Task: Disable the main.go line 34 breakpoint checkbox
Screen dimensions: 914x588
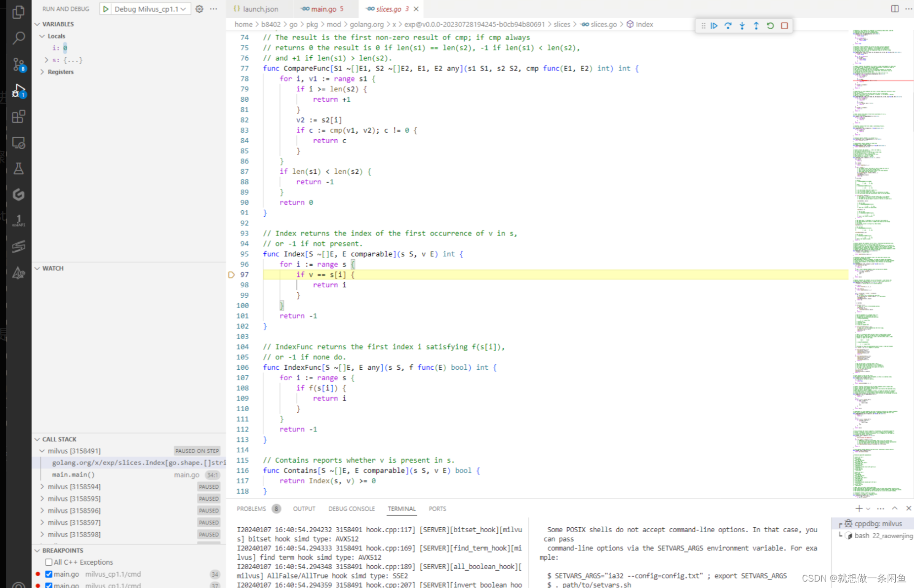Action: point(48,574)
